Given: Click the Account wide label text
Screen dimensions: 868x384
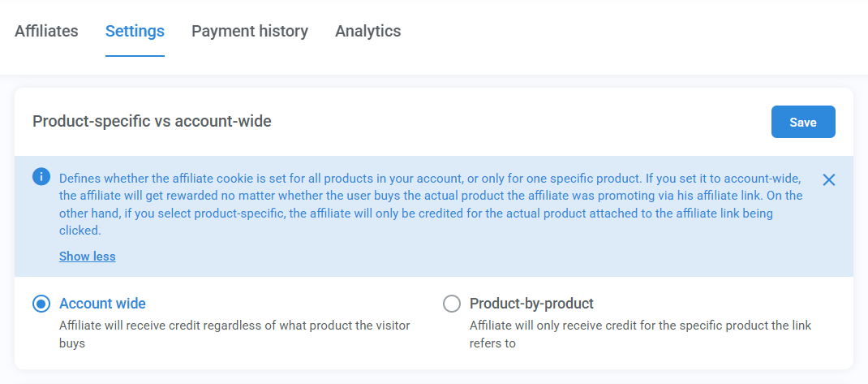Looking at the screenshot, I should [102, 304].
